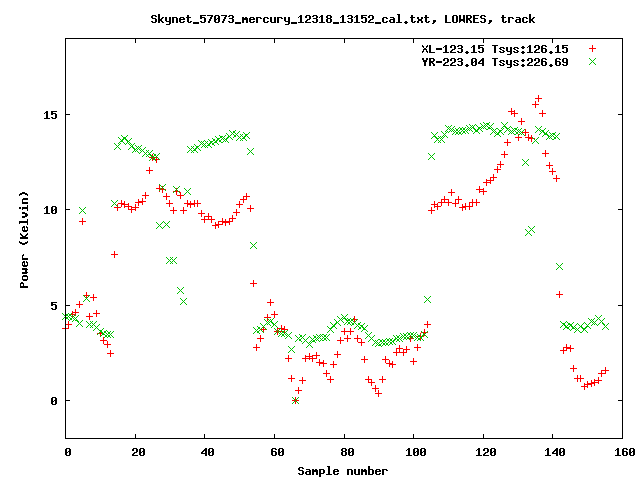This screenshot has height=480, width=640.
Task: Click the Sample number x-axis label
Action: pos(342,471)
